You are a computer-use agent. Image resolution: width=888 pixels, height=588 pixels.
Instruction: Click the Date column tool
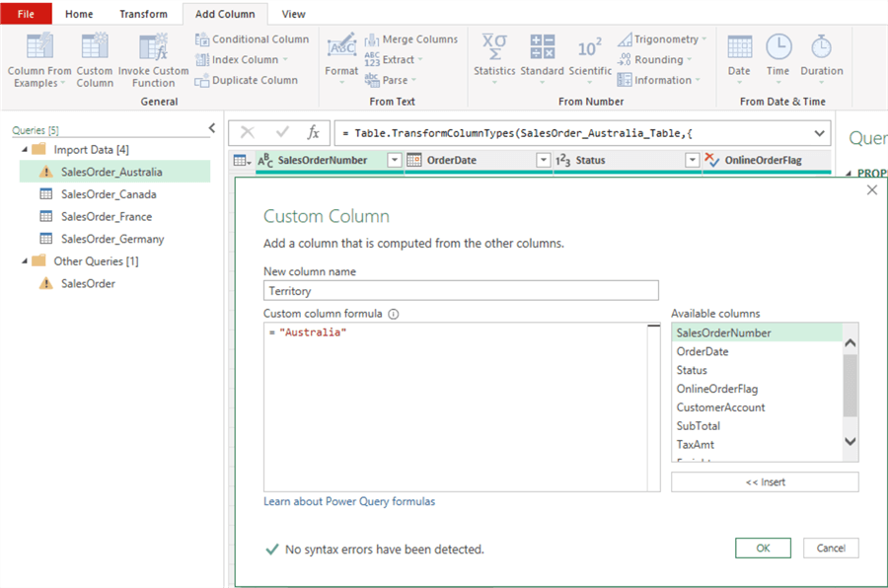[x=739, y=59]
